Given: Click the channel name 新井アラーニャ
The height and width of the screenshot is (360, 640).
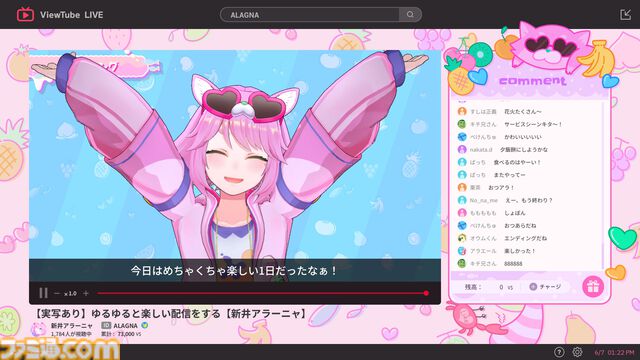Looking at the screenshot, I should [72, 326].
